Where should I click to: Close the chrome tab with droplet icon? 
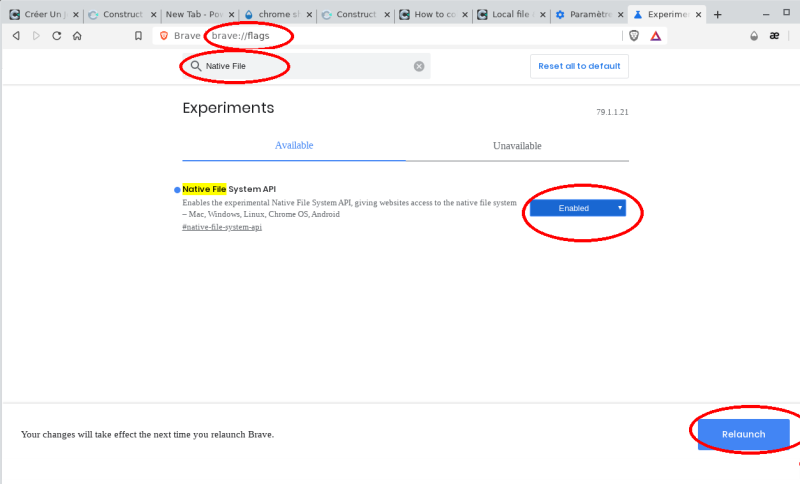(309, 15)
